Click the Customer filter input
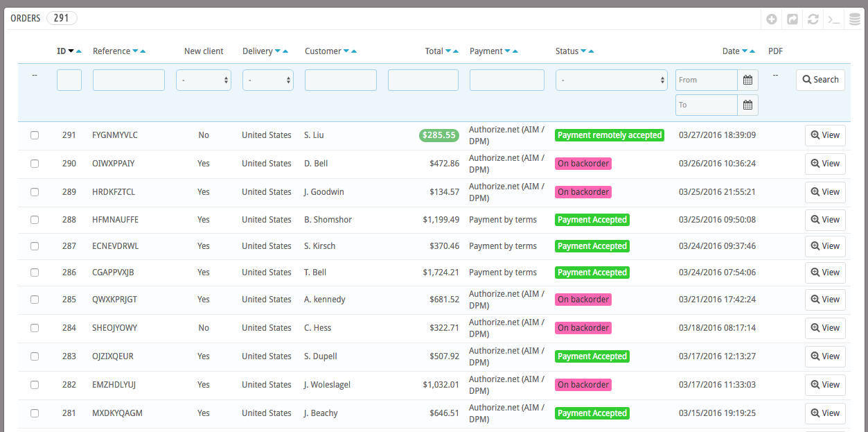This screenshot has width=868, height=432. 341,80
